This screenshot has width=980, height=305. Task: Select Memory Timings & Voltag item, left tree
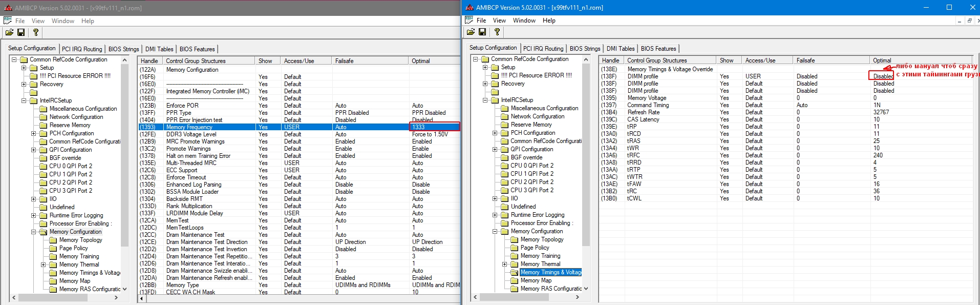tap(90, 273)
